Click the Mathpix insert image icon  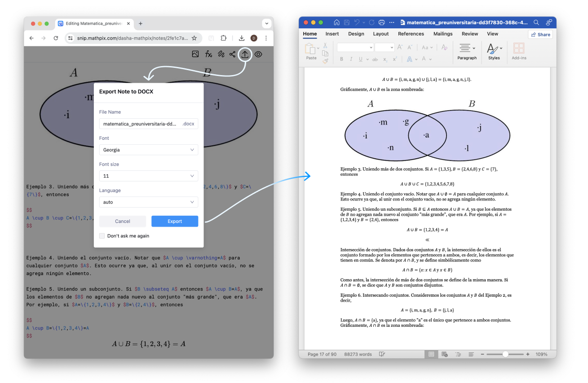pyautogui.click(x=195, y=54)
